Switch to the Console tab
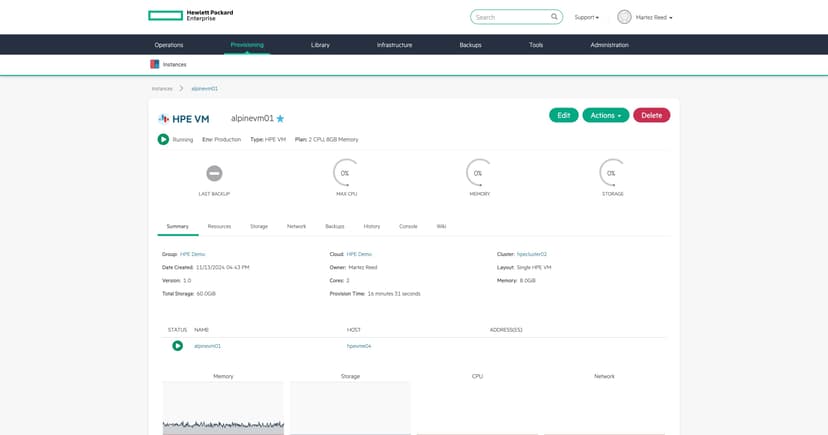828x435 pixels. pyautogui.click(x=408, y=226)
